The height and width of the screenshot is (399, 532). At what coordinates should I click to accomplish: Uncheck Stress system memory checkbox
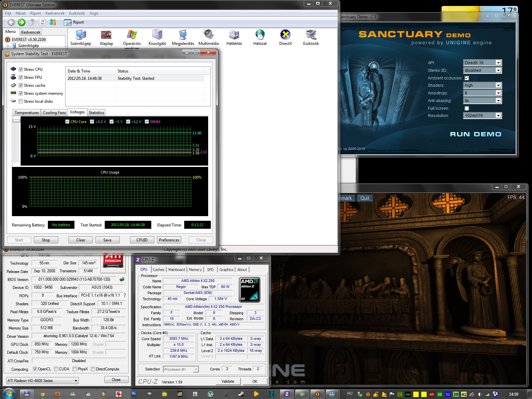click(x=21, y=93)
